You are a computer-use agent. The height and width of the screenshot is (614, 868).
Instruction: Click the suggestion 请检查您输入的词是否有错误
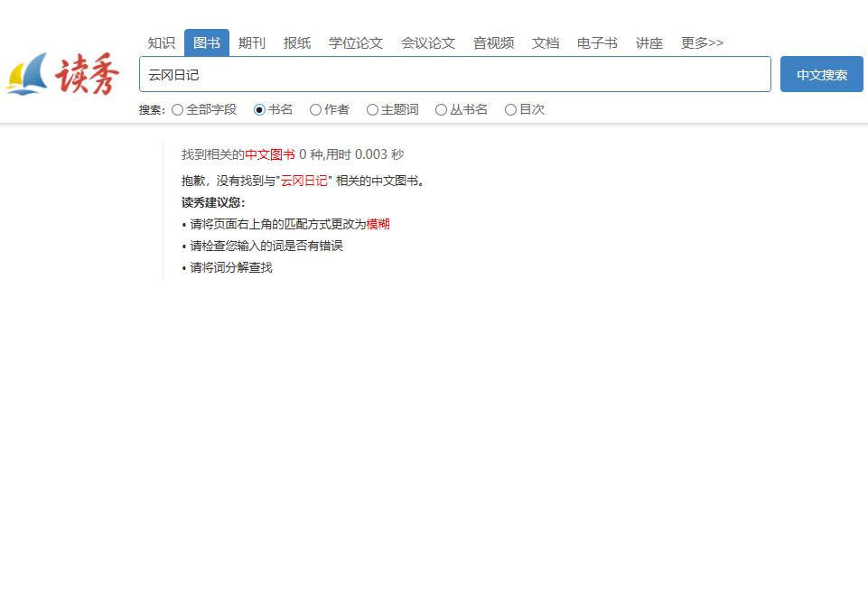tap(266, 246)
